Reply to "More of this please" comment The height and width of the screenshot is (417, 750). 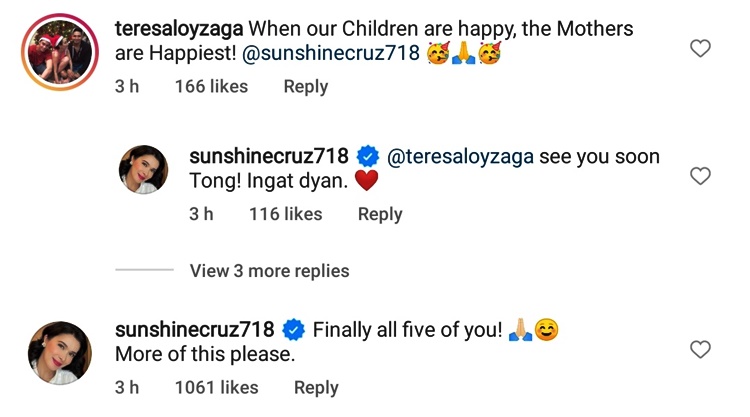click(x=315, y=388)
